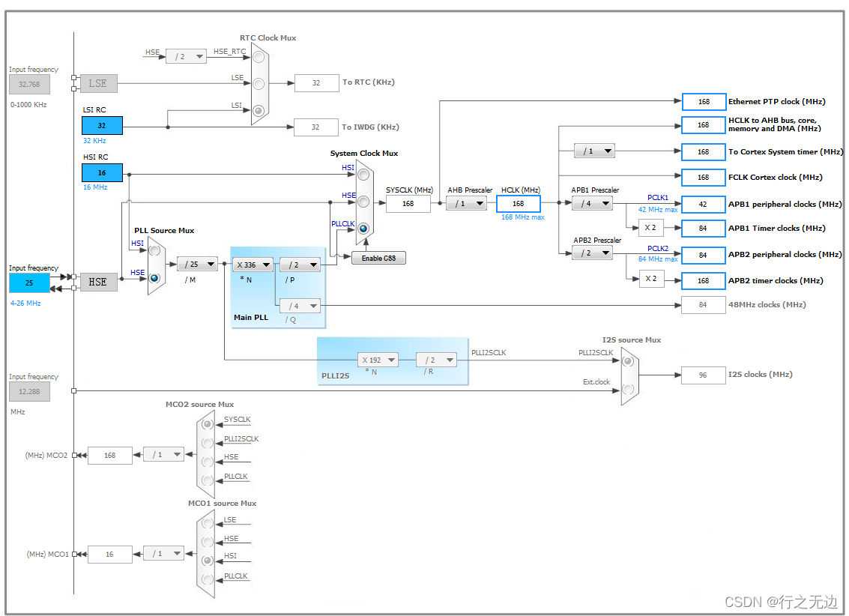Select HSE in MCO1 source Mux

coord(208,542)
